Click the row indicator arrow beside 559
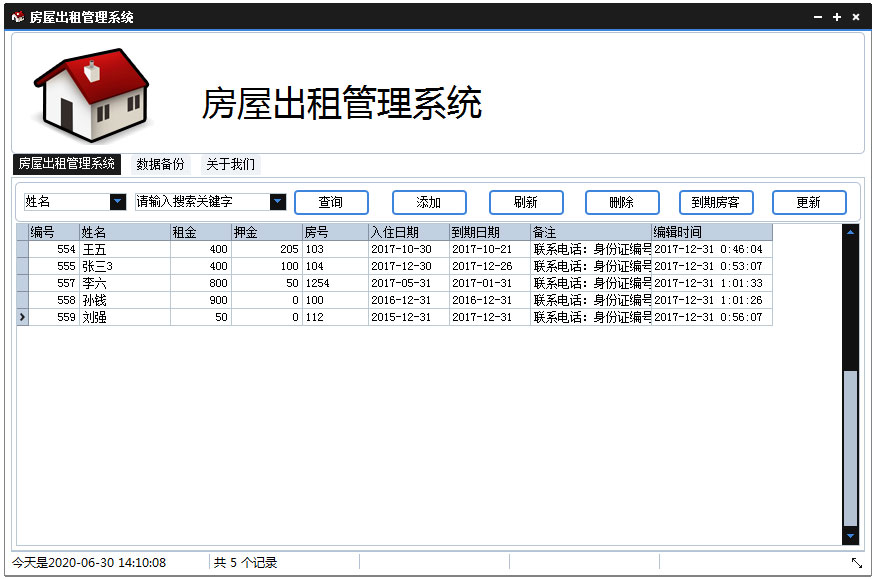The width and height of the screenshot is (876, 579). click(x=22, y=317)
